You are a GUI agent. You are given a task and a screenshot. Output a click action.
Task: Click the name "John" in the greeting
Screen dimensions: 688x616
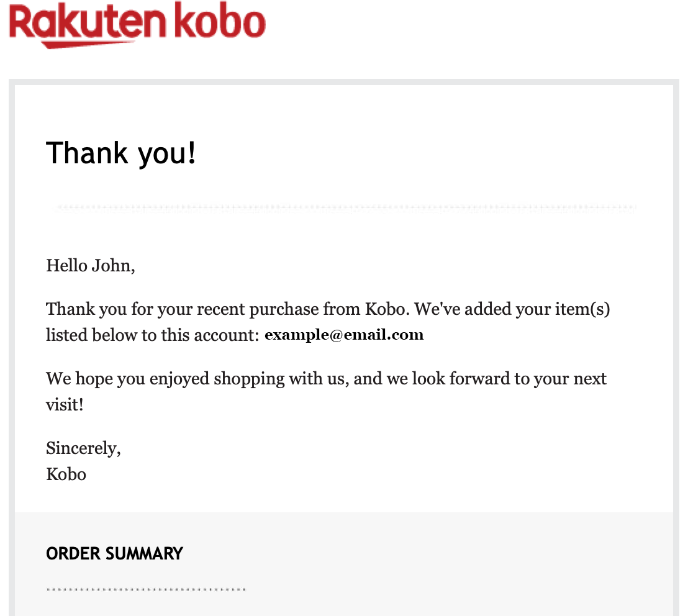coord(111,266)
